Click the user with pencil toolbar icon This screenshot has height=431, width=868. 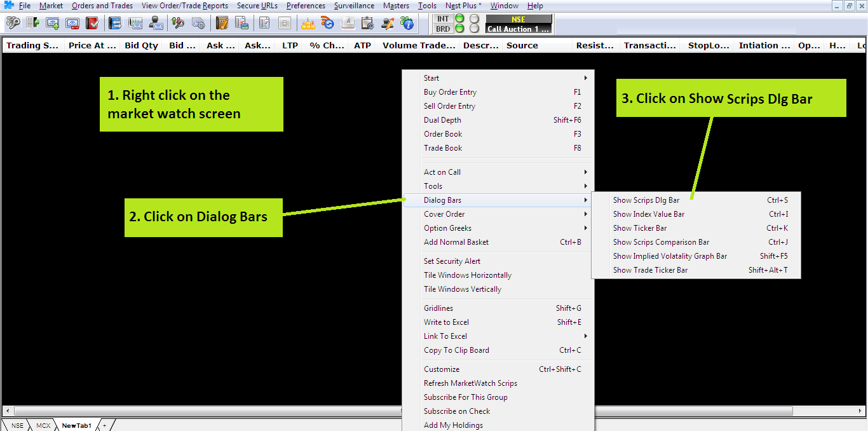click(x=387, y=24)
